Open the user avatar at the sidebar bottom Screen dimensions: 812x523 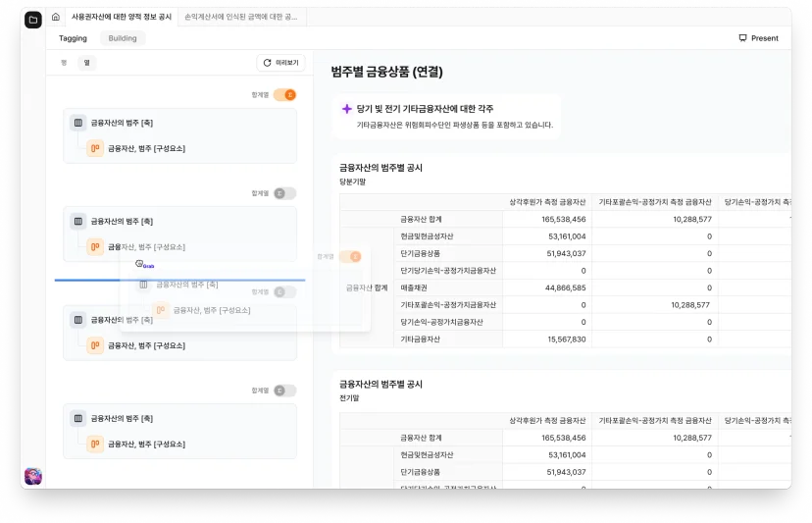(33, 476)
